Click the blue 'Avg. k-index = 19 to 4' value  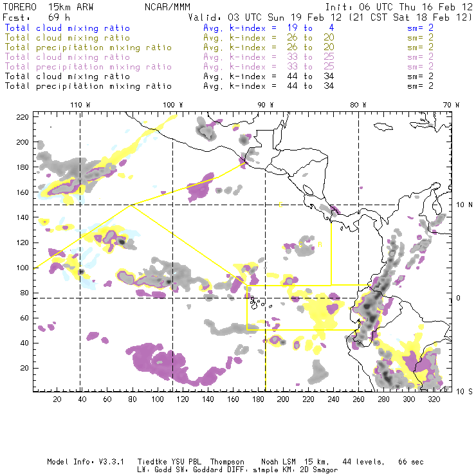point(269,28)
